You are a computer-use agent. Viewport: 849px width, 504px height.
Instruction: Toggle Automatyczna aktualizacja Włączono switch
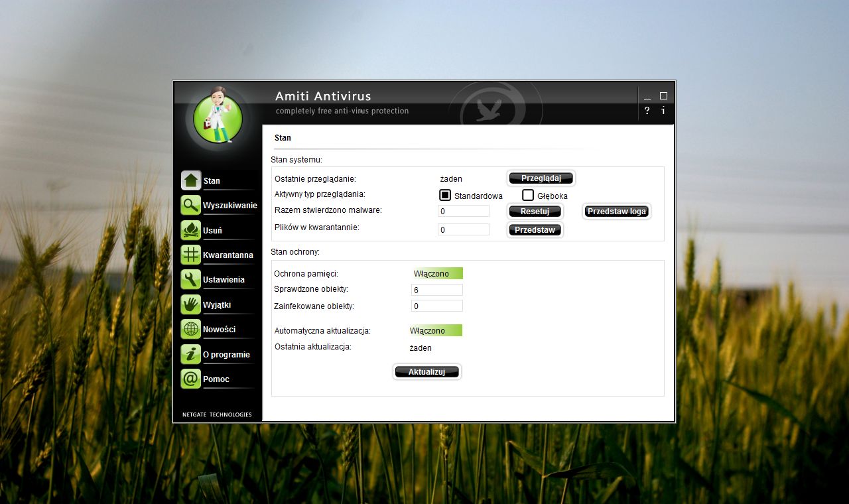[436, 330]
